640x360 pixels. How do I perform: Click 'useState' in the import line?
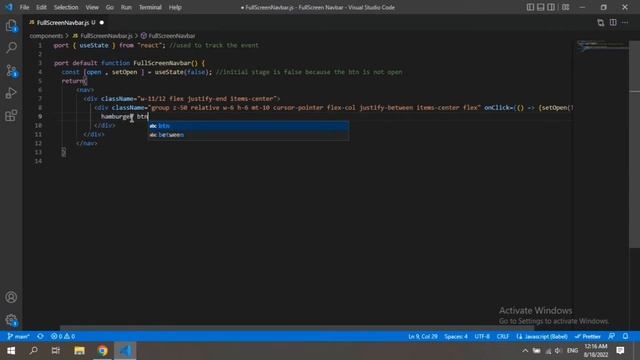(x=94, y=45)
